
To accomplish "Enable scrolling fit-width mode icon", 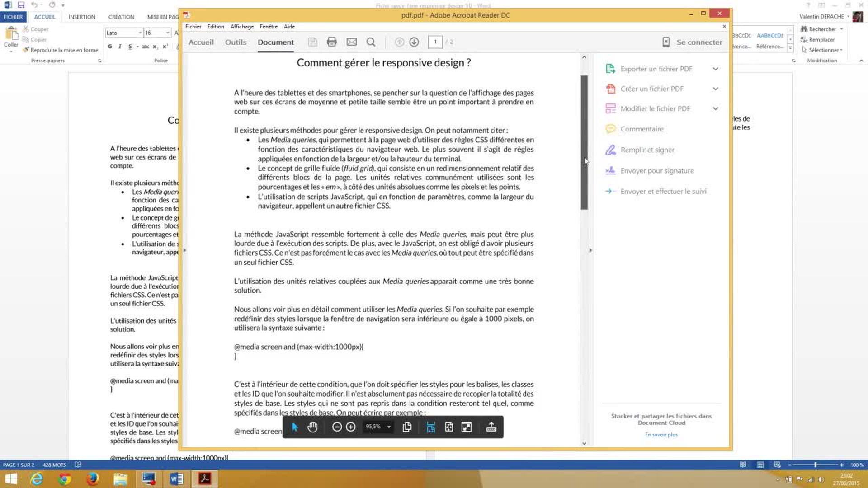I will pos(431,427).
